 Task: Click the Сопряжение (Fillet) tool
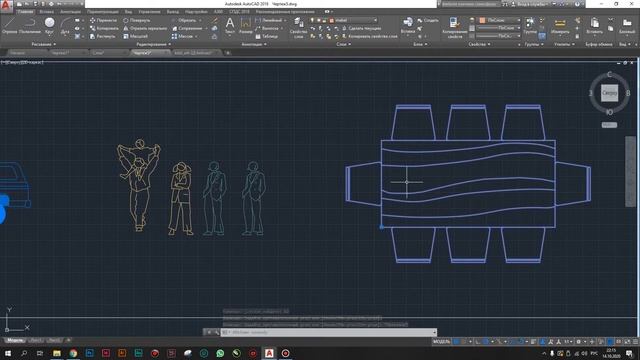pos(187,28)
